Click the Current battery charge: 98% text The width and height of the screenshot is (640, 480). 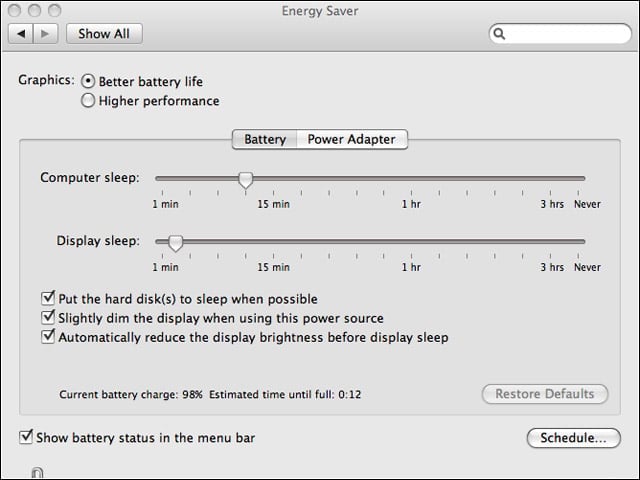(131, 395)
